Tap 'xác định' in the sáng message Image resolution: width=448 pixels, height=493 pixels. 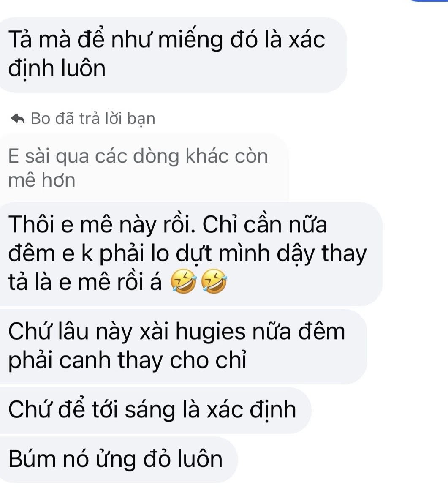point(251,410)
